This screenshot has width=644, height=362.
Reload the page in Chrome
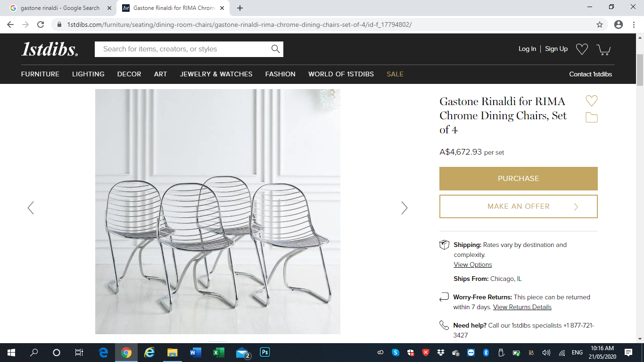(x=41, y=25)
